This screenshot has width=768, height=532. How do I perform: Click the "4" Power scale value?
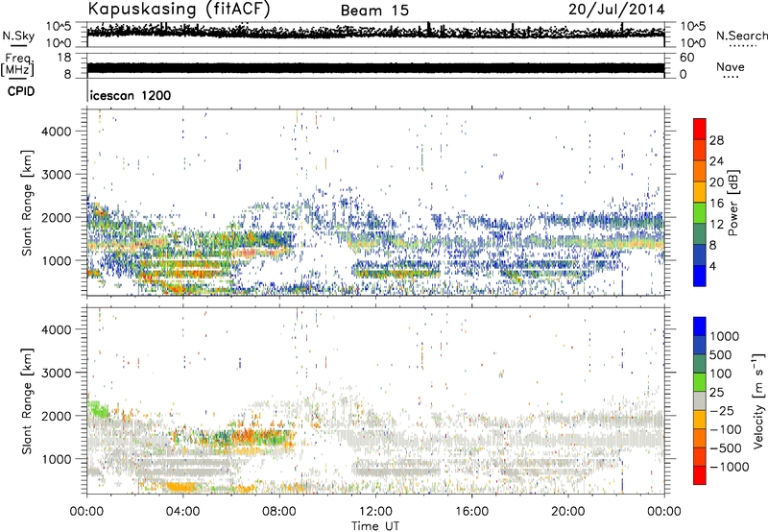713,266
